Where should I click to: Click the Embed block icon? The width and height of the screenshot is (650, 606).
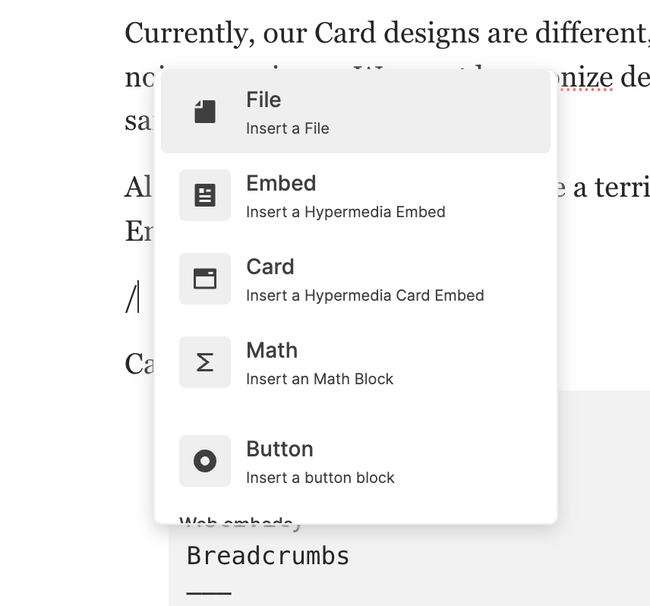(205, 195)
